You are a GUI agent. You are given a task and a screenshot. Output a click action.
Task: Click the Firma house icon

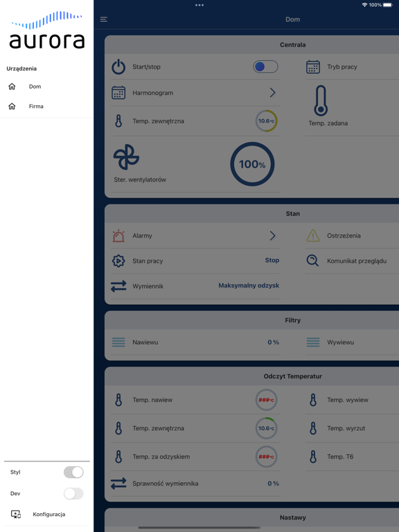pos(12,106)
